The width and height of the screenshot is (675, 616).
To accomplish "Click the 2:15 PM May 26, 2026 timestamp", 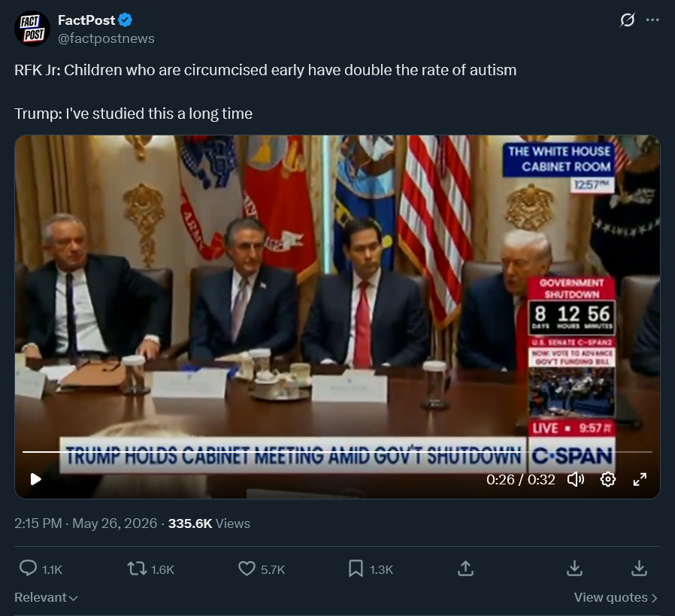I will (86, 523).
